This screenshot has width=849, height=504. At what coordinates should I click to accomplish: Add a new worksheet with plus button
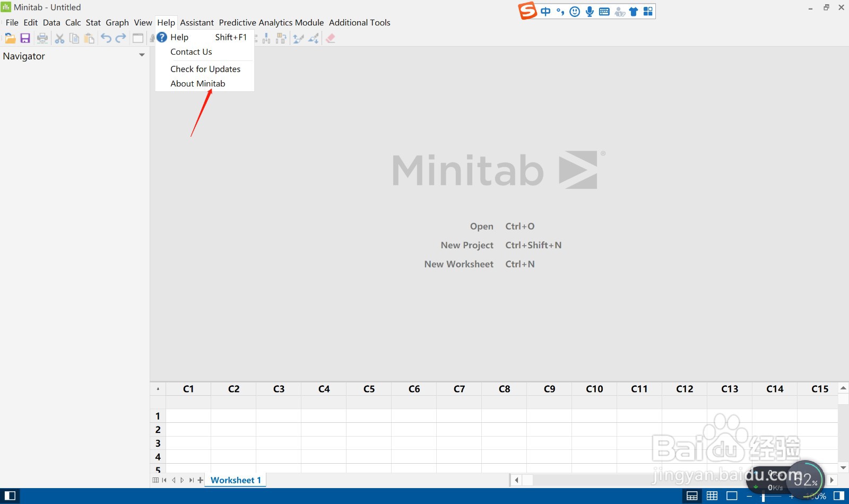pos(200,480)
